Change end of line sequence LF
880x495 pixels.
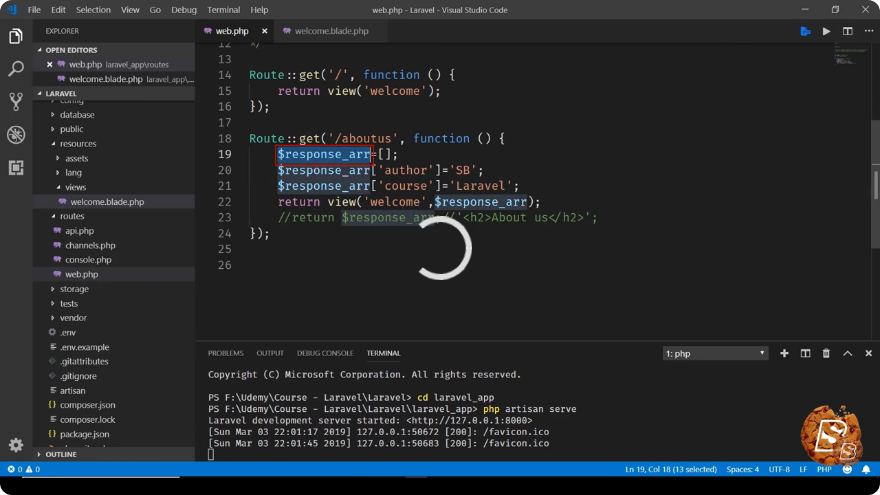tap(803, 469)
